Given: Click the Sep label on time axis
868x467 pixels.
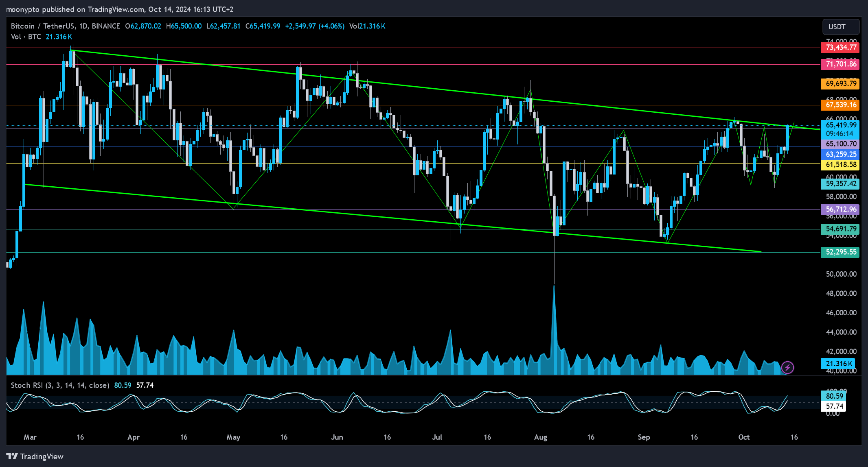Looking at the screenshot, I should pos(644,437).
